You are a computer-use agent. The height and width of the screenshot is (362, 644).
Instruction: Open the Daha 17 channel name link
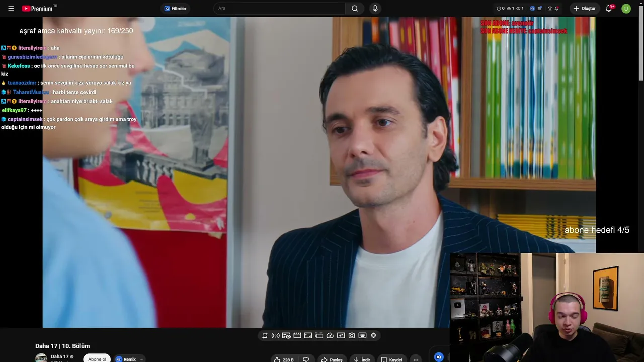point(60,357)
